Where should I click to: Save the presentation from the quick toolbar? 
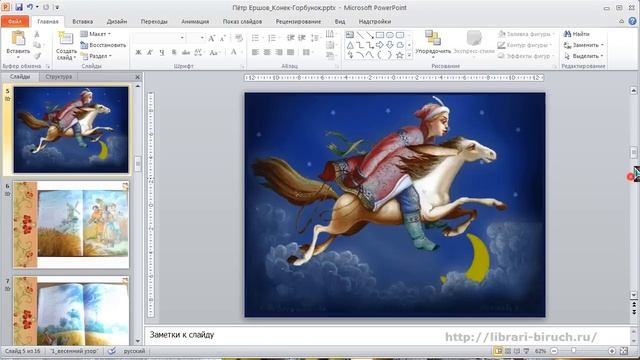(x=19, y=7)
